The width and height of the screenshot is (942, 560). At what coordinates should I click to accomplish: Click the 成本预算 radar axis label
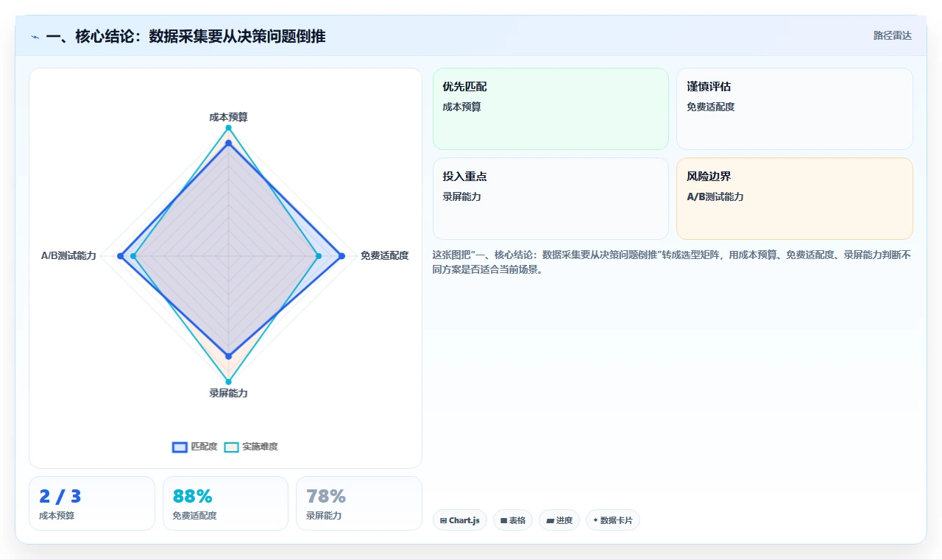pyautogui.click(x=228, y=117)
